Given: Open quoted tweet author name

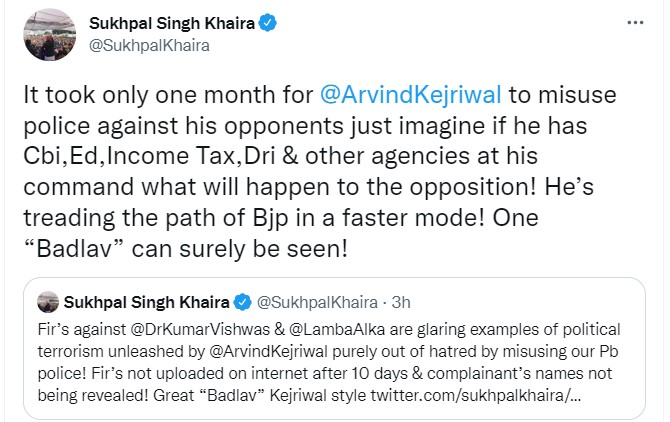Looking at the screenshot, I should click(x=147, y=302).
